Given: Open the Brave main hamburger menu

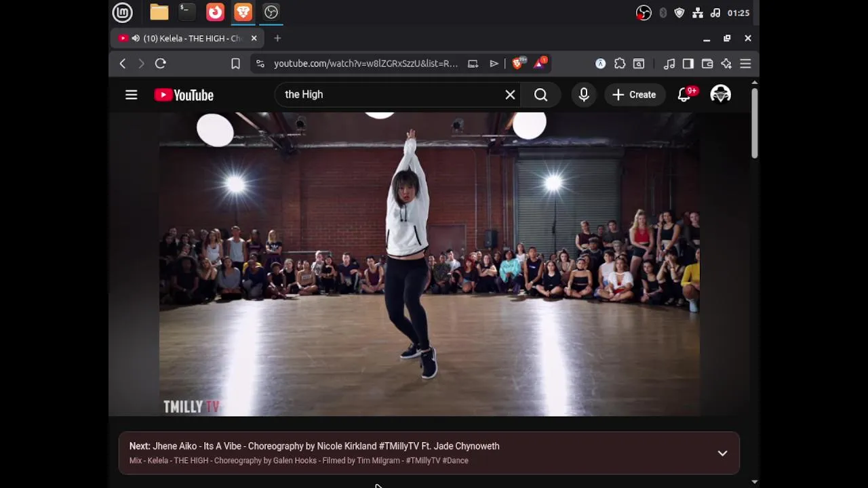Looking at the screenshot, I should 745,64.
